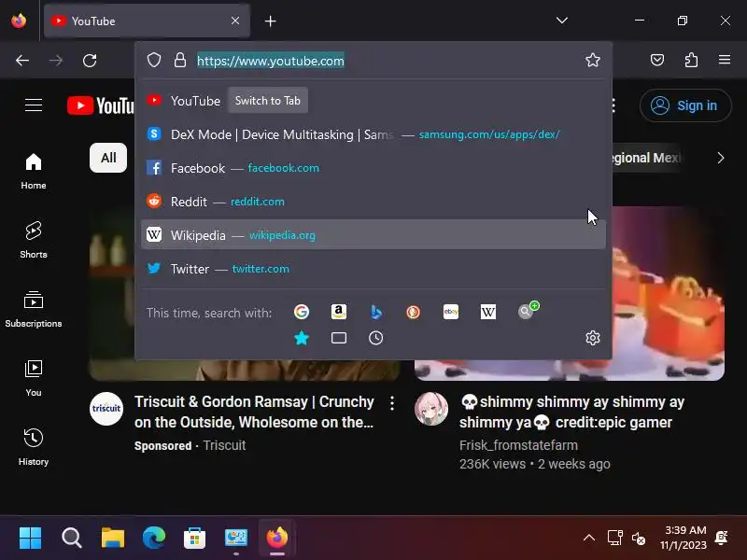The height and width of the screenshot is (560, 747).
Task: Open Windows Start menu
Action: 31,538
